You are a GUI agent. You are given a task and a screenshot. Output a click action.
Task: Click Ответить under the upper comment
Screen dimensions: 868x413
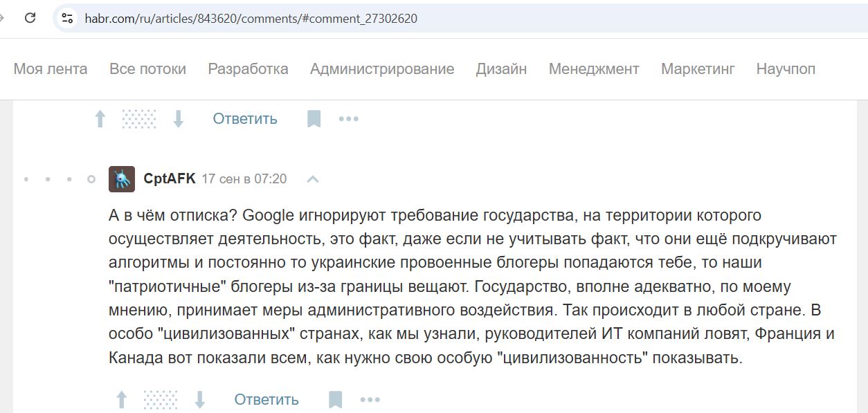click(x=245, y=118)
